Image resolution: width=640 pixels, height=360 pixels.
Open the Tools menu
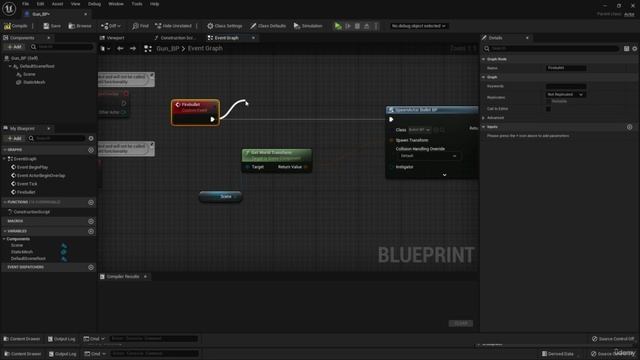(x=137, y=4)
